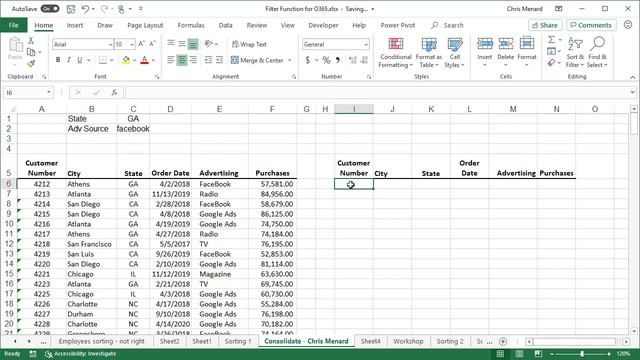Apply the yellow Fill Color bucket

point(126,60)
